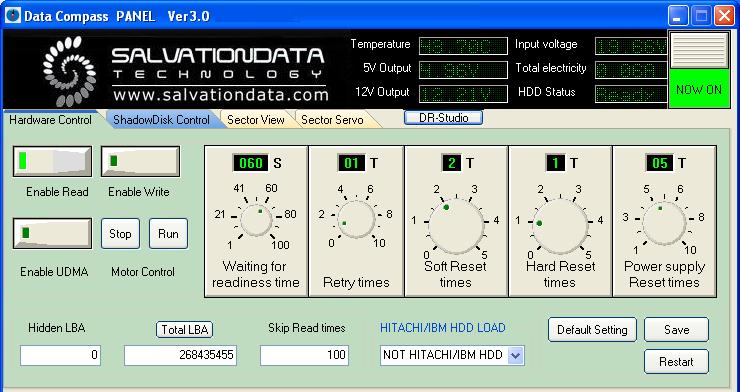Screen dimensions: 740x392
Task: Toggle the Enable Write switch
Action: pos(140,161)
